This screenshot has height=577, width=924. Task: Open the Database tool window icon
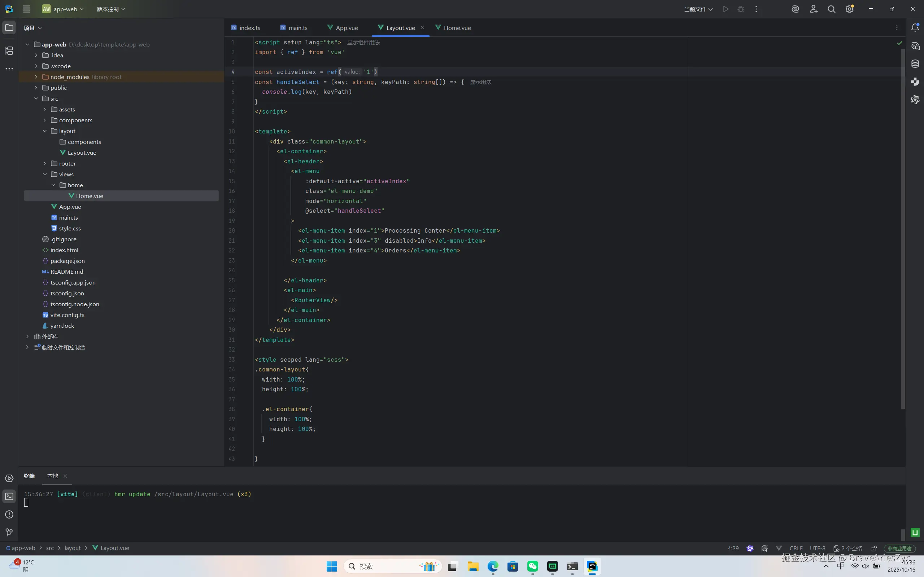click(915, 64)
